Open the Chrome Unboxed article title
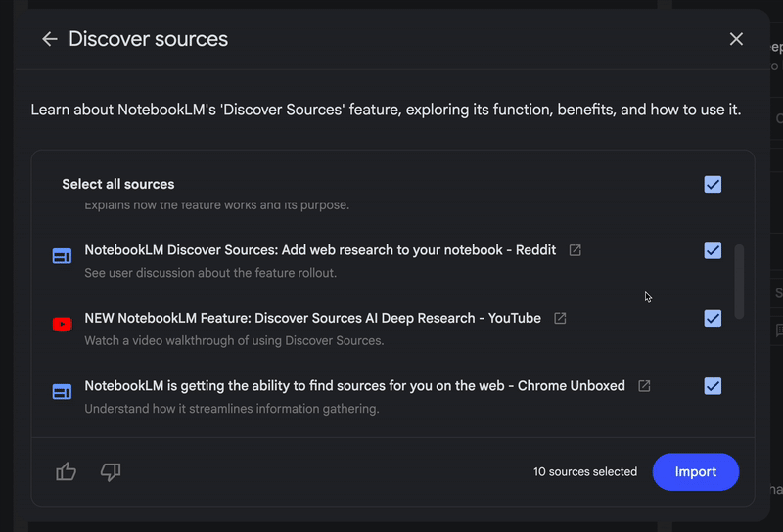The image size is (783, 532). tap(354, 385)
